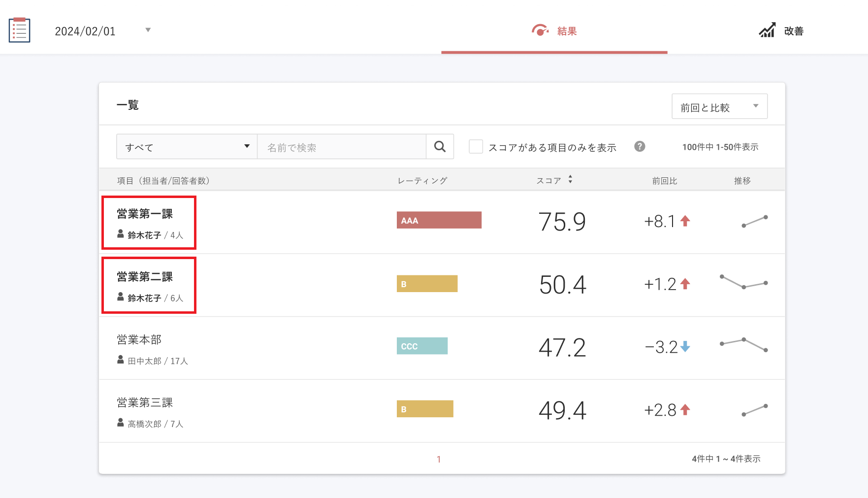Click the red up arrow beside +8.1
Screen dimensions: 868x498
click(685, 221)
